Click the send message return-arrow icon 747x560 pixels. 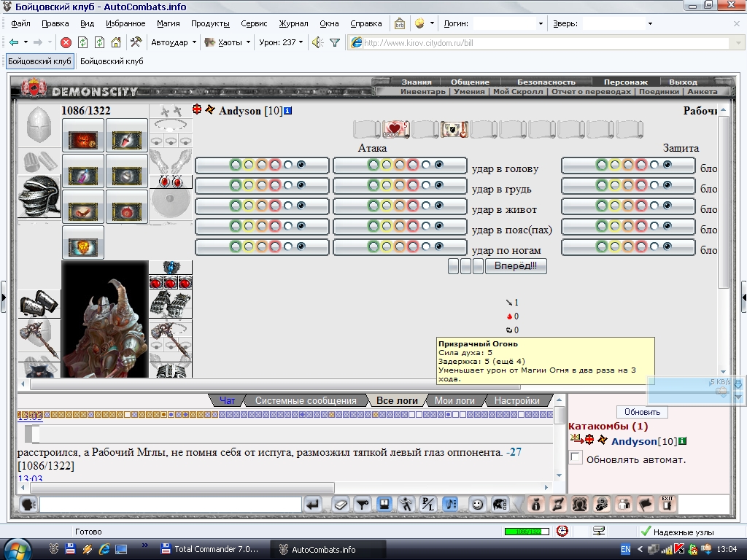[x=313, y=505]
